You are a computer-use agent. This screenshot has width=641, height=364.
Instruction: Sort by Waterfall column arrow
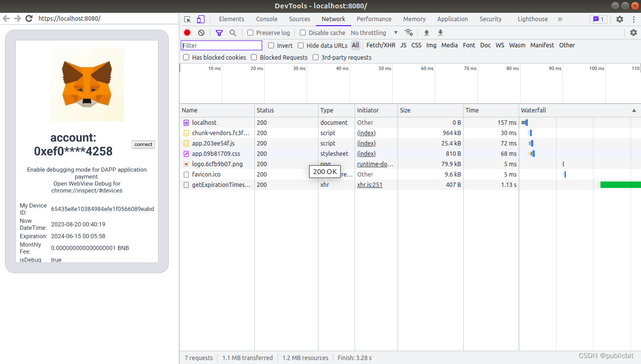click(634, 110)
